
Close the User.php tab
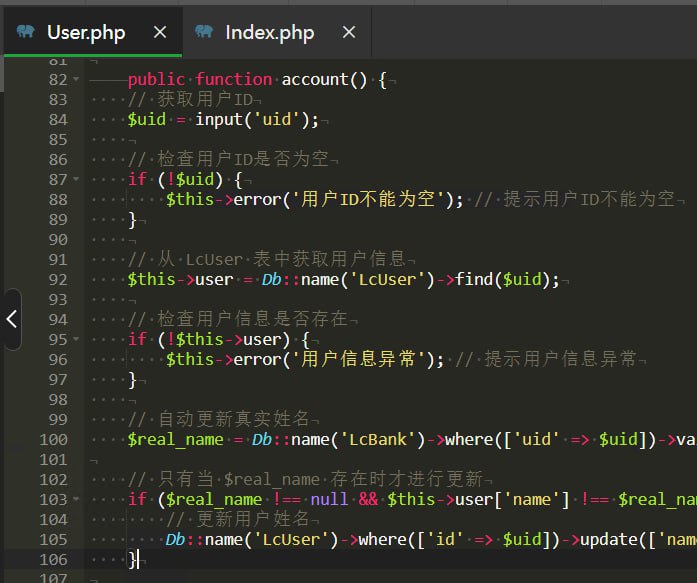160,32
